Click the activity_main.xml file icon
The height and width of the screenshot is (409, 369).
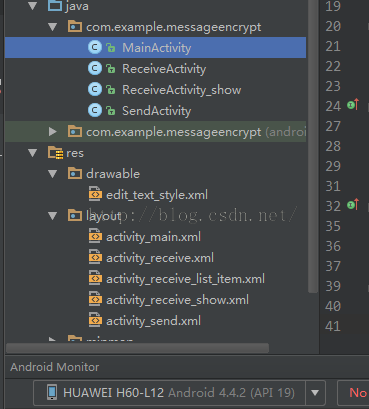coord(95,236)
